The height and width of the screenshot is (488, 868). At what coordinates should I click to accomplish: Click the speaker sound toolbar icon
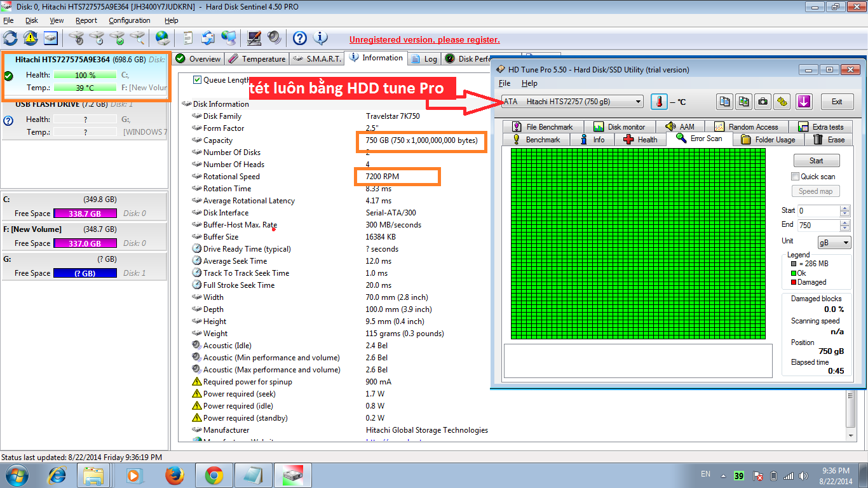coord(274,38)
